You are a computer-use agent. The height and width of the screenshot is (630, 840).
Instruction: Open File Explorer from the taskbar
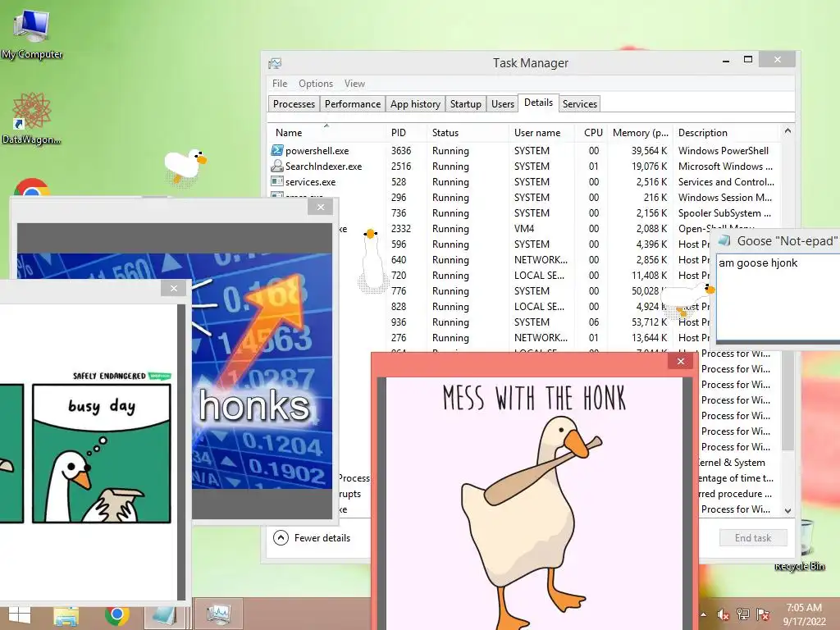(66, 615)
